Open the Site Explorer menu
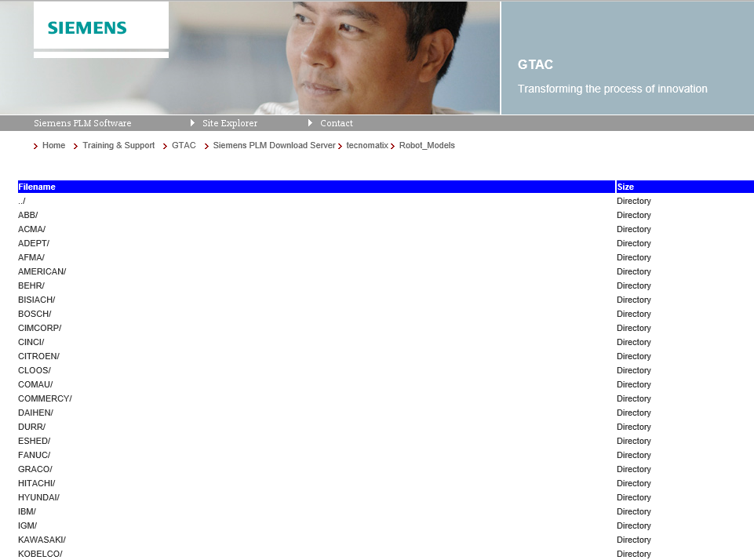The height and width of the screenshot is (560, 754). click(x=229, y=123)
